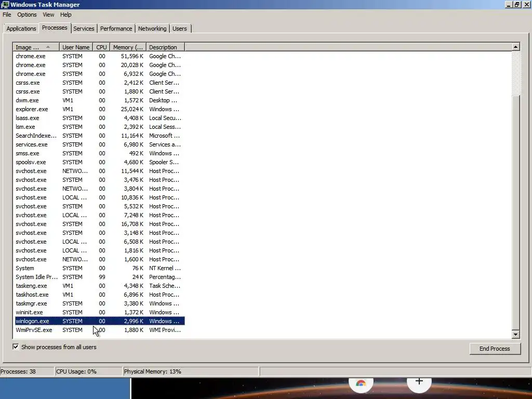
Task: Select the smss.exe process
Action: pyautogui.click(x=100, y=153)
